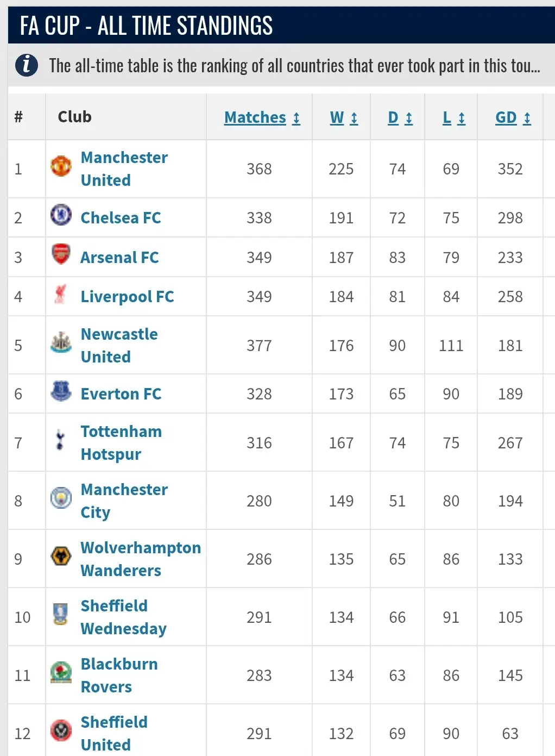Image resolution: width=555 pixels, height=756 pixels.
Task: Click the Liverpool FC crest icon
Action: (61, 294)
